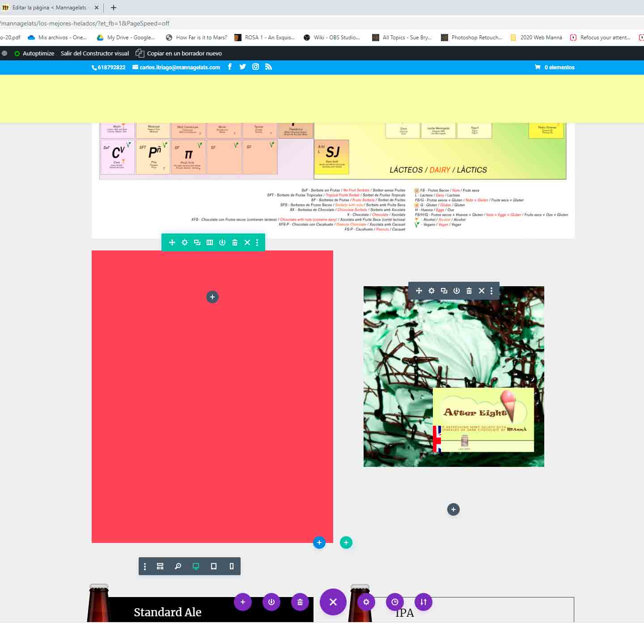Move the After Eight image module
The width and height of the screenshot is (644, 644).
(419, 291)
